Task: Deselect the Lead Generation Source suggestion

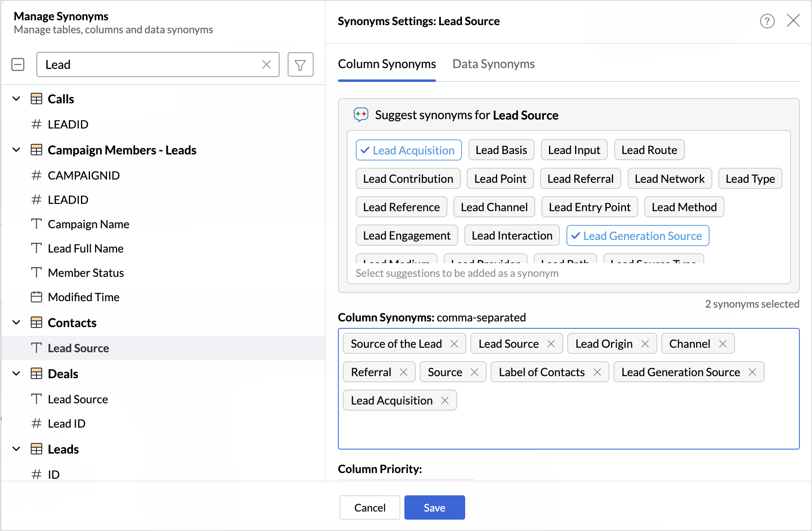Action: (x=637, y=236)
